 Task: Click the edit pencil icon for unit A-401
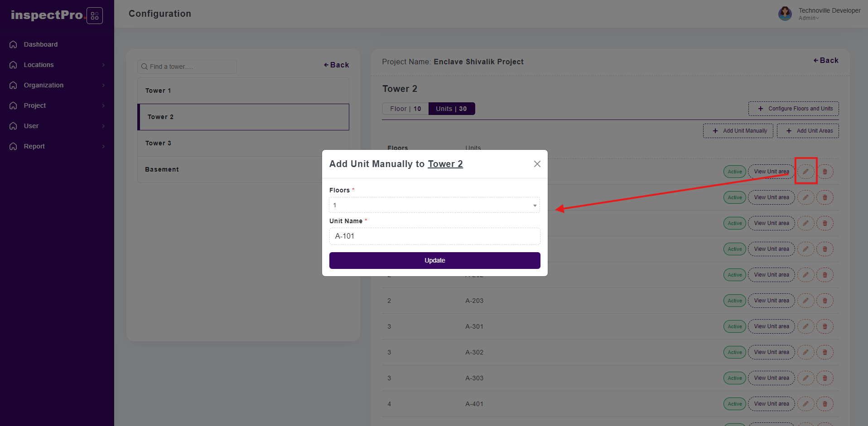(805, 404)
